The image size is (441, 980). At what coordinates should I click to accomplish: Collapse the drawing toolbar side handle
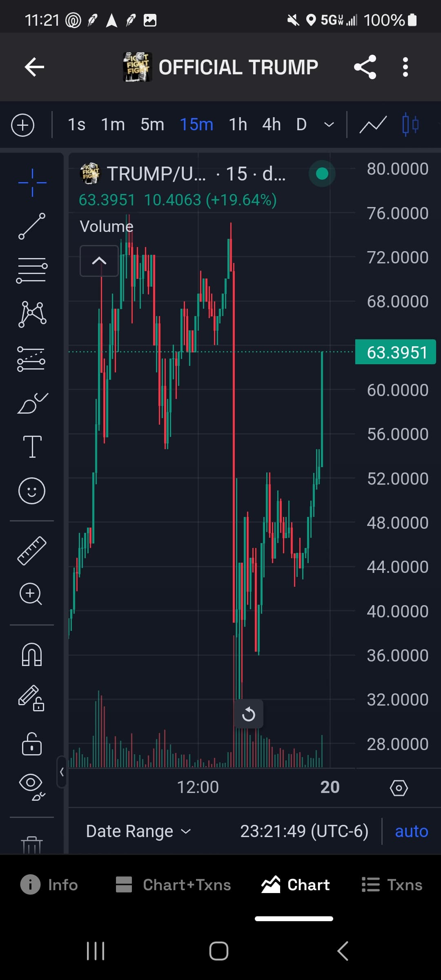click(62, 772)
